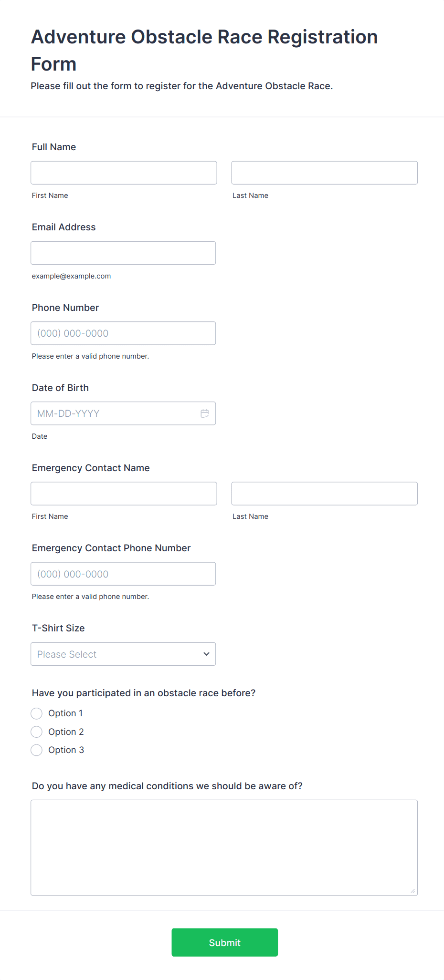
Task: Focus Emergency Contact last name field
Action: point(324,494)
